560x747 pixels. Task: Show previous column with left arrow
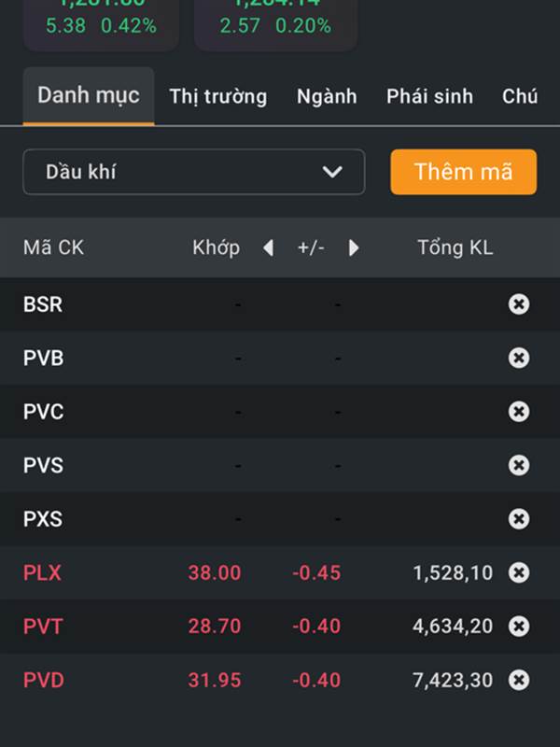pos(269,247)
